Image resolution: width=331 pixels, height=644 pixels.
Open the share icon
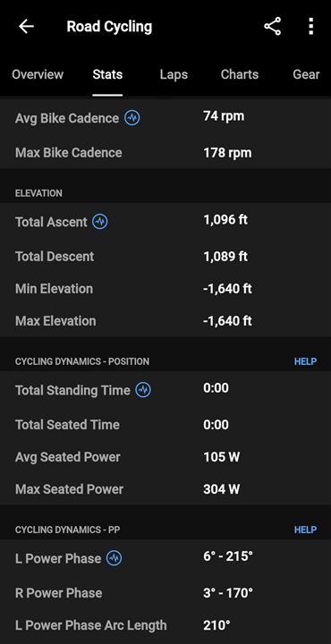click(272, 27)
